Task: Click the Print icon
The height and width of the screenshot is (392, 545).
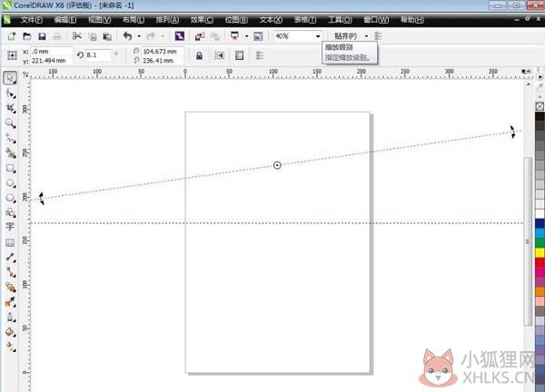Action: 57,36
